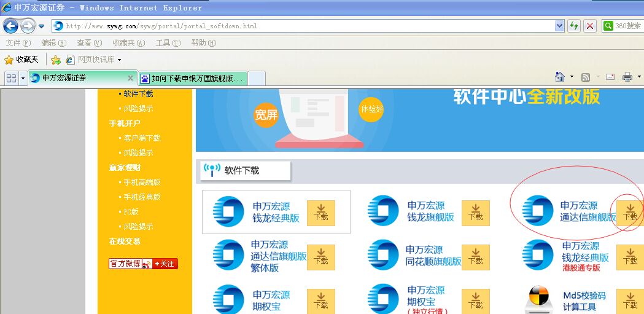
Task: Open the 文件(F) menu
Action: coord(18,43)
